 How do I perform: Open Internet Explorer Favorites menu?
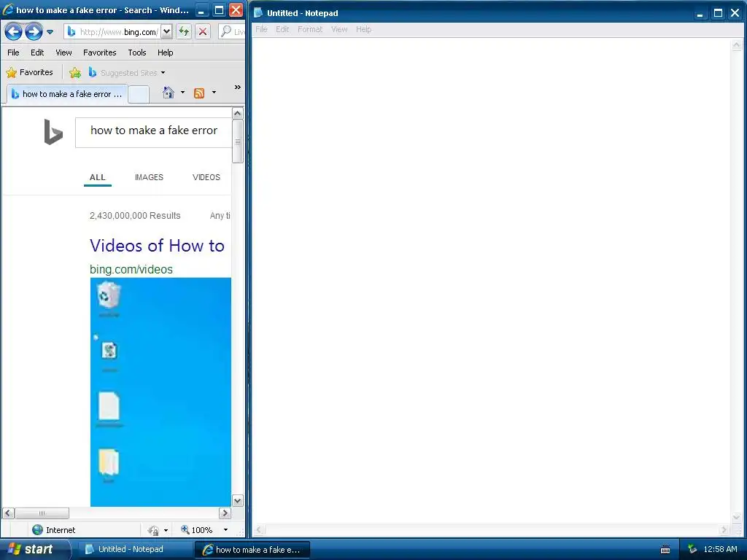click(x=99, y=52)
